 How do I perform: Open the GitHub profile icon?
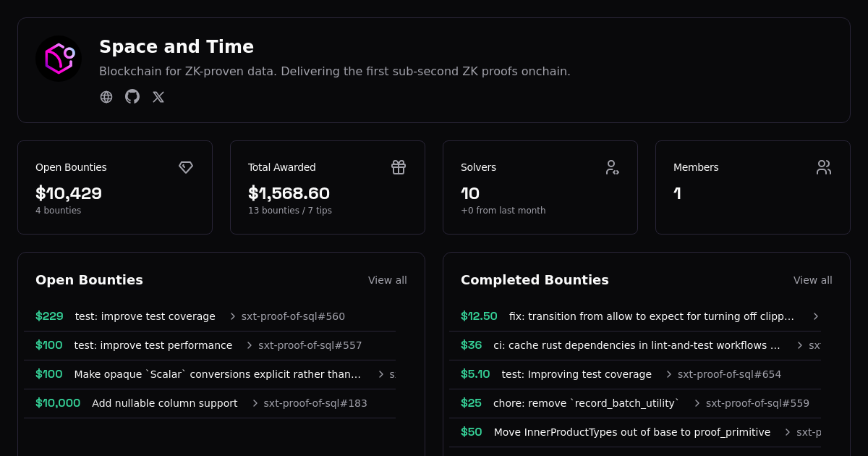(x=132, y=97)
